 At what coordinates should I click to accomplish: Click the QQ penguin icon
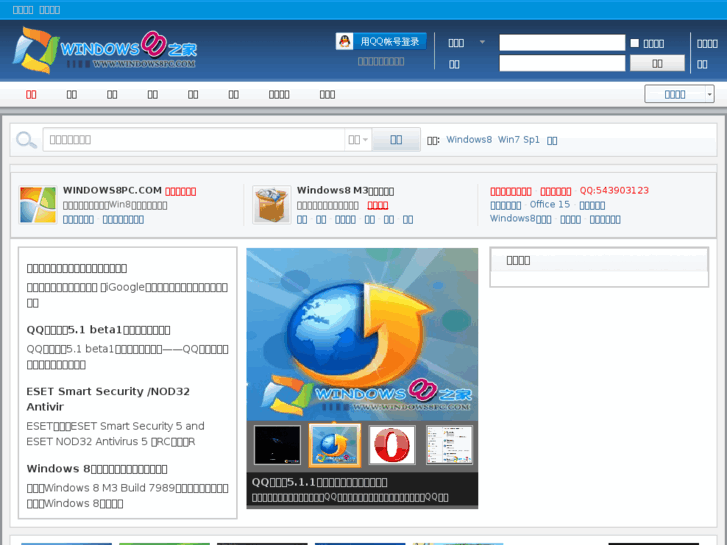point(344,41)
